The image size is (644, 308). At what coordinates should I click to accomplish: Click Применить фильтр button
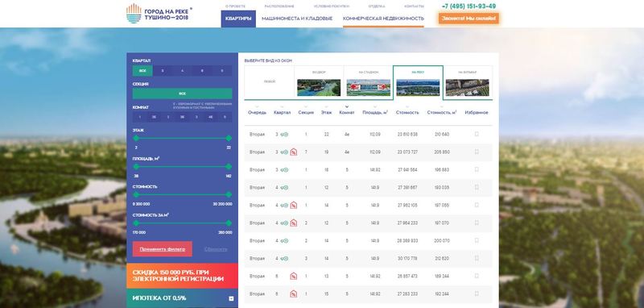coord(163,249)
